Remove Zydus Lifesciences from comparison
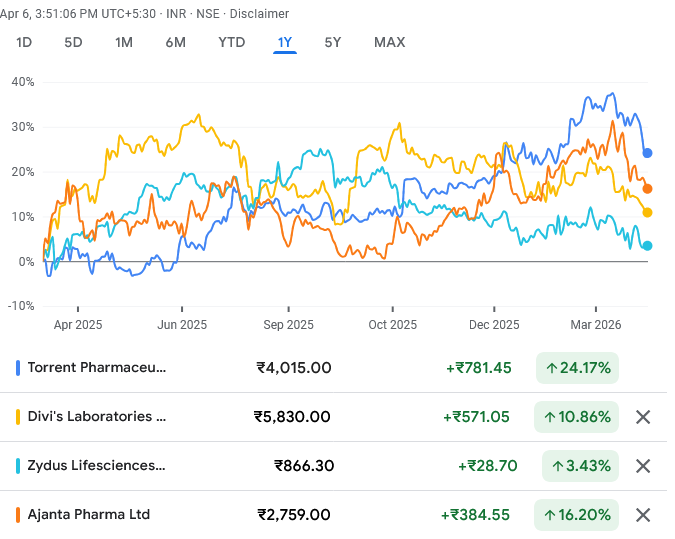 tap(643, 466)
